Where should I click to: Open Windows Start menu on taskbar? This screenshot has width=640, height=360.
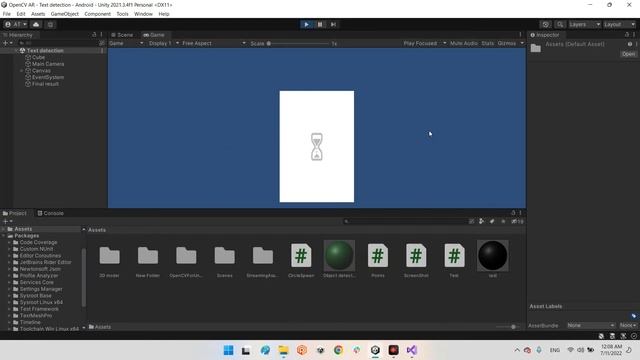coord(229,350)
